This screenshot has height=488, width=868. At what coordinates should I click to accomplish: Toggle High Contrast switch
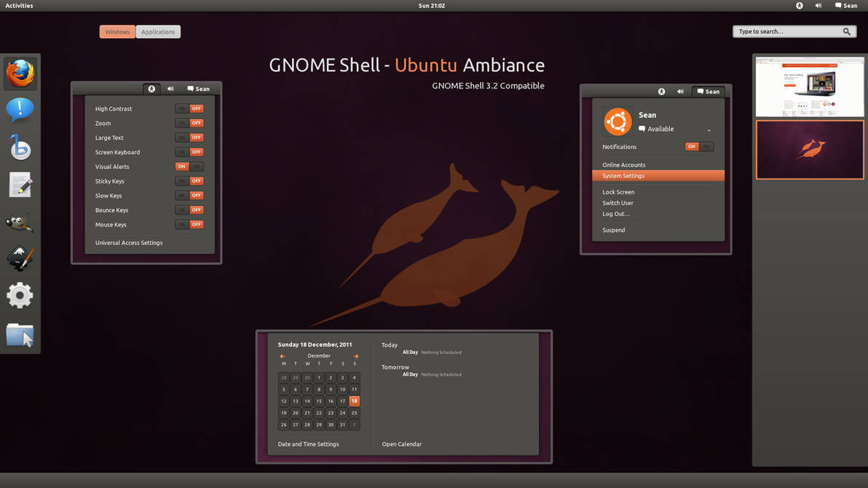tap(189, 109)
